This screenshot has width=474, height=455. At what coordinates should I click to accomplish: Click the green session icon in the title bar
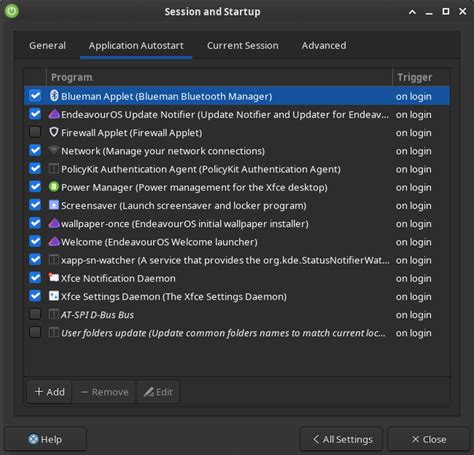[12, 11]
